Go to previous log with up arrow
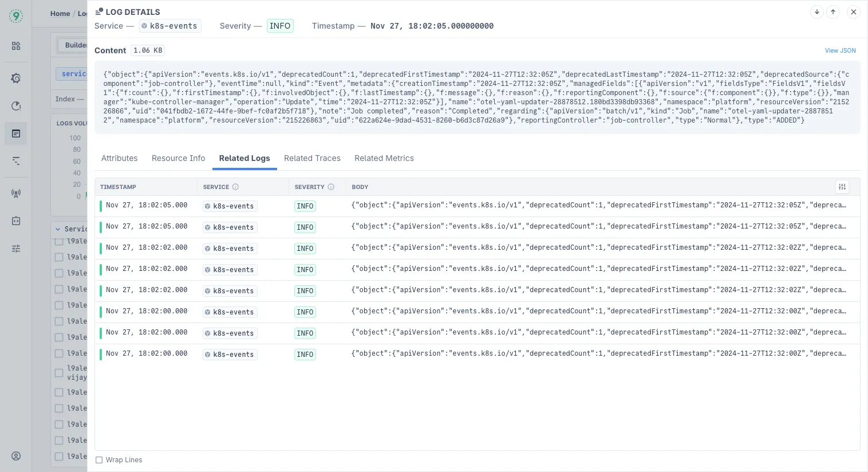Image resolution: width=868 pixels, height=472 pixels. pyautogui.click(x=833, y=12)
